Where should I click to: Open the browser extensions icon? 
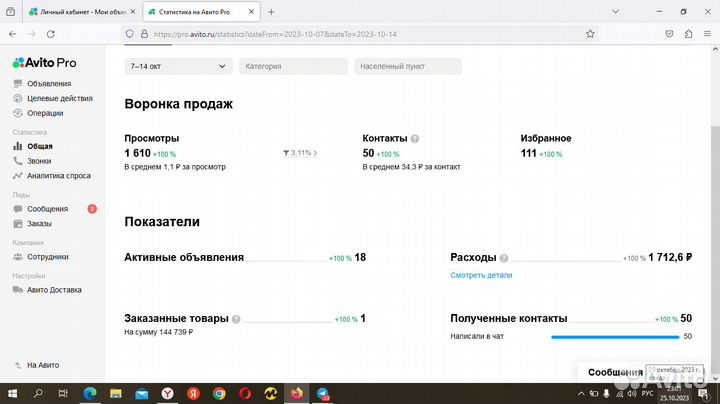coord(688,34)
